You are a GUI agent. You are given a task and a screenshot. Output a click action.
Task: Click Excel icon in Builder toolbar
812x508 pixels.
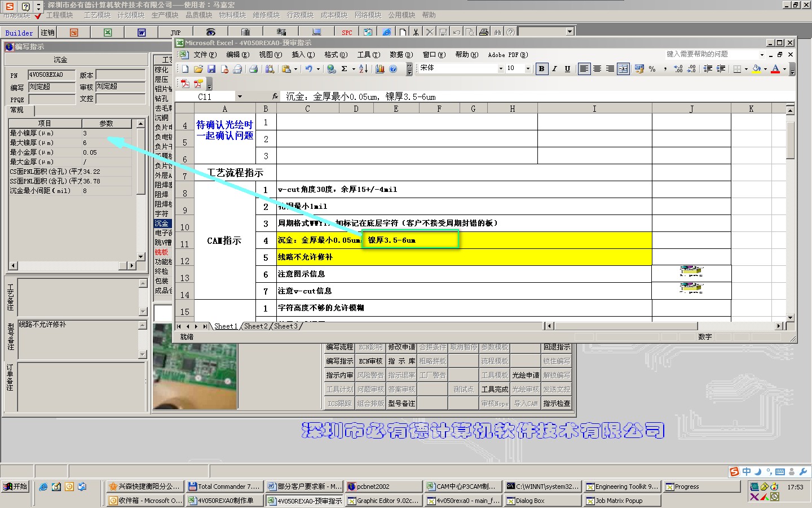click(108, 32)
